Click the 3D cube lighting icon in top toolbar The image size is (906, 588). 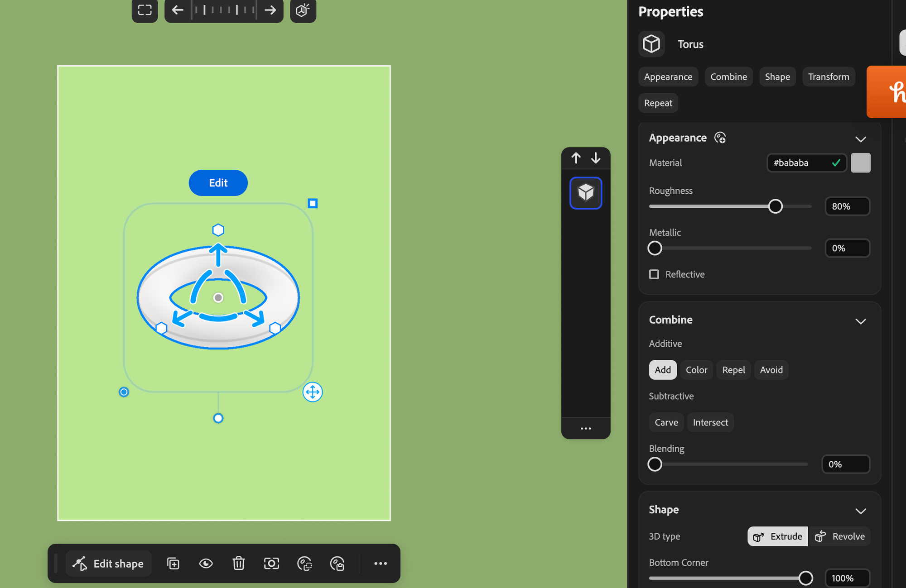click(303, 10)
